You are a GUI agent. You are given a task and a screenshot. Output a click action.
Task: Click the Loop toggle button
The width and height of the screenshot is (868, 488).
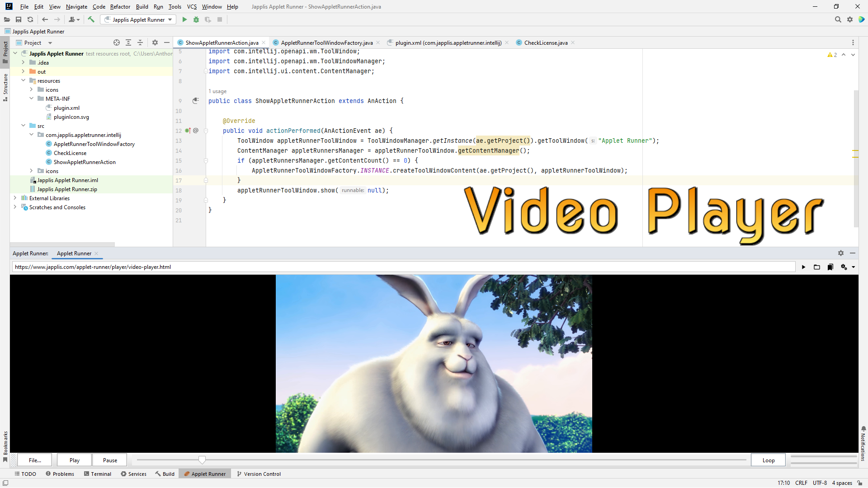coord(769,460)
